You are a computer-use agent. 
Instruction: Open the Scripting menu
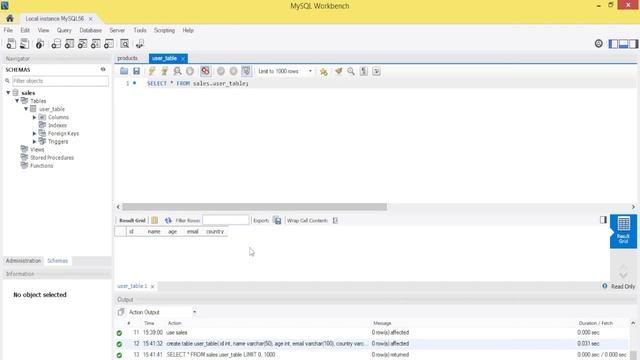[x=164, y=30]
